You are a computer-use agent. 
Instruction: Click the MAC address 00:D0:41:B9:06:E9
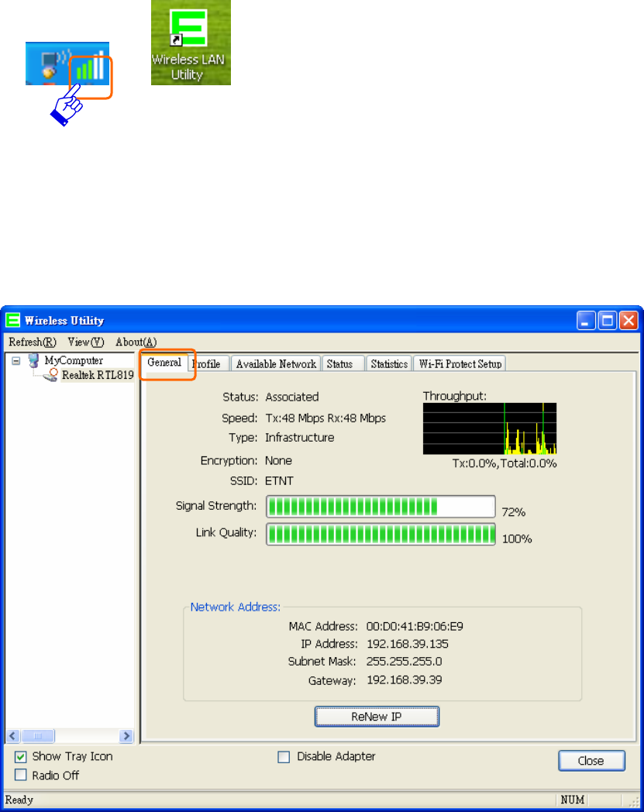[415, 627]
